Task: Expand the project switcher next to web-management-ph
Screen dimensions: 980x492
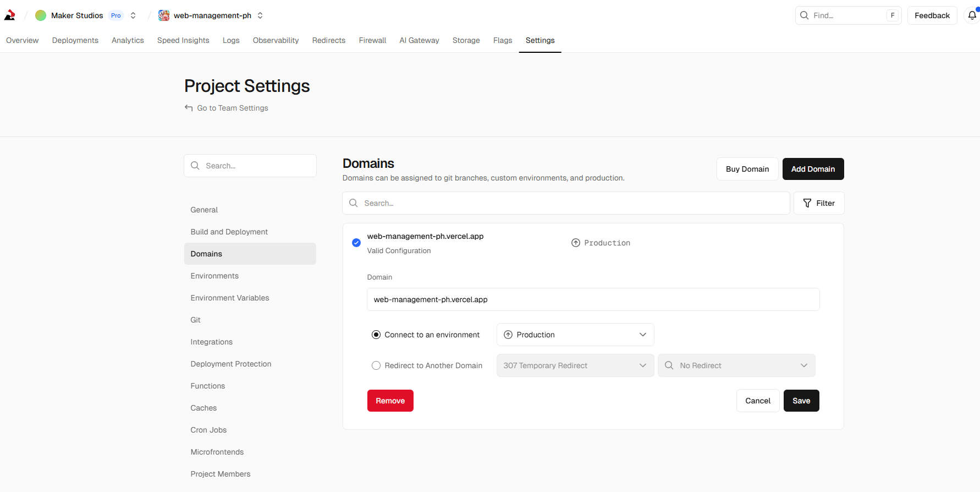Action: pyautogui.click(x=260, y=15)
